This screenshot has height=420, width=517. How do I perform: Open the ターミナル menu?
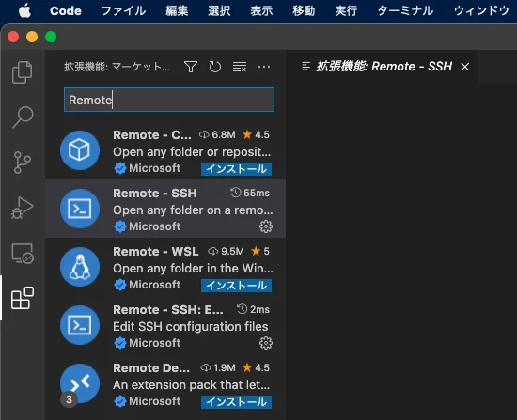point(405,11)
